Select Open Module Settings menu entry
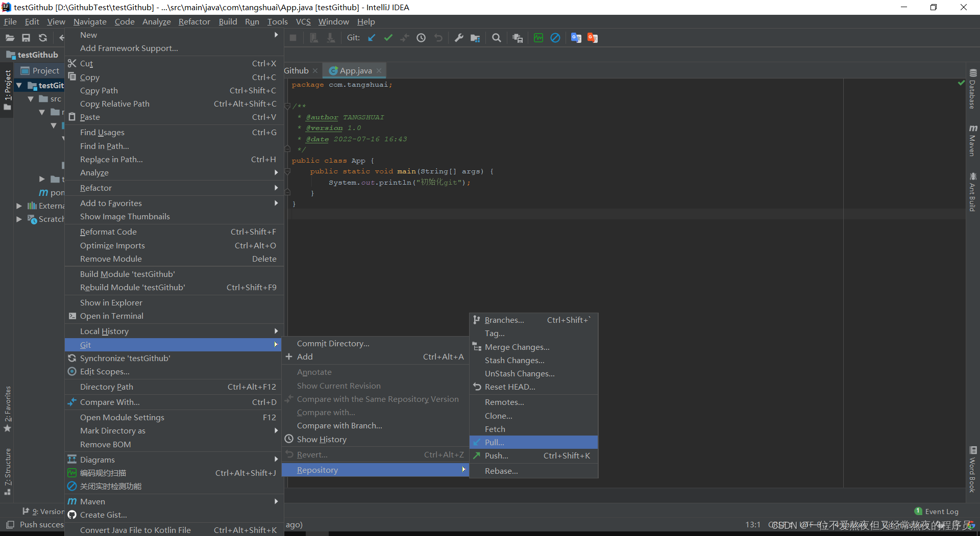The width and height of the screenshot is (980, 536). click(174, 418)
